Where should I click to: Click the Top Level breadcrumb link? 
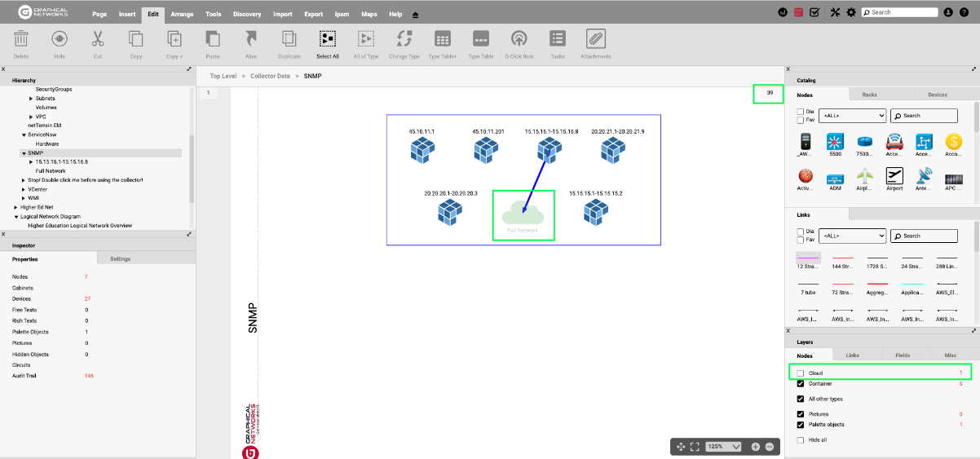(223, 76)
